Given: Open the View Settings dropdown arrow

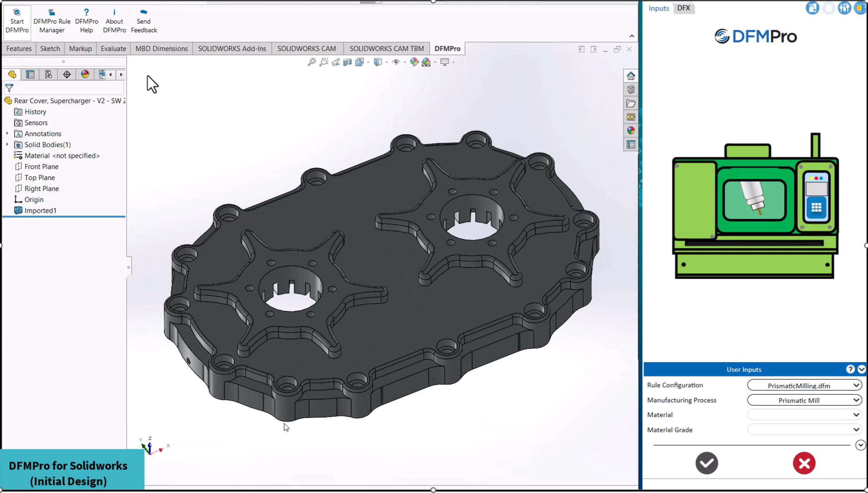Looking at the screenshot, I should (x=453, y=62).
